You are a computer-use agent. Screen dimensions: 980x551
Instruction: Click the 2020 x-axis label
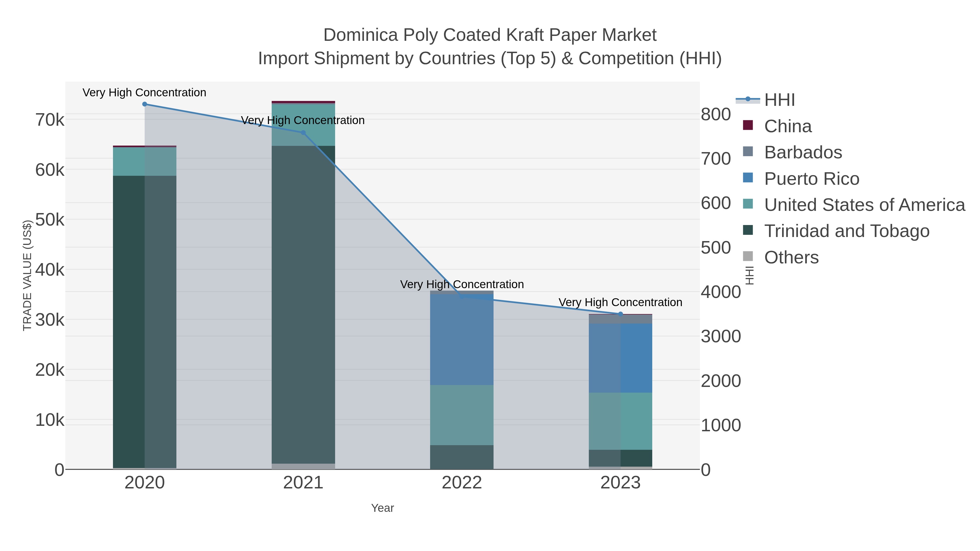point(145,483)
